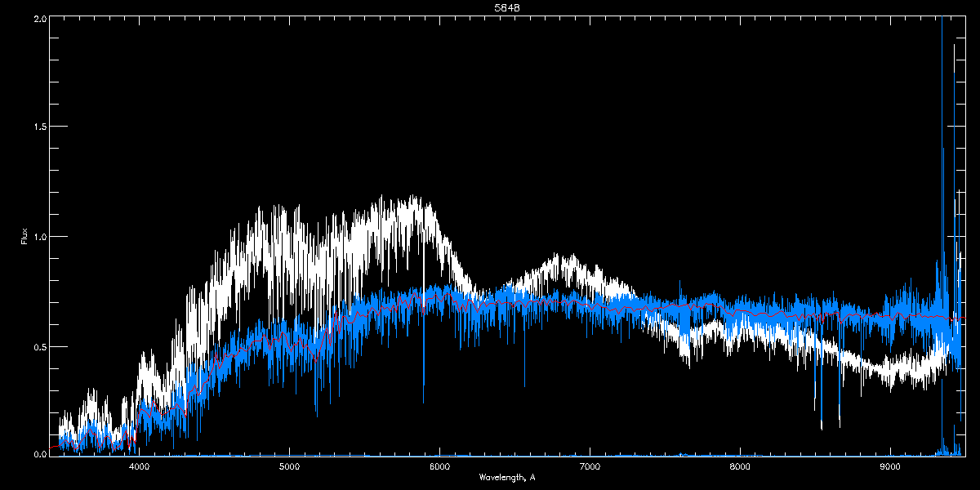Click the 1.5 flux tick label
Viewport: 980px width, 490px height.
point(39,127)
